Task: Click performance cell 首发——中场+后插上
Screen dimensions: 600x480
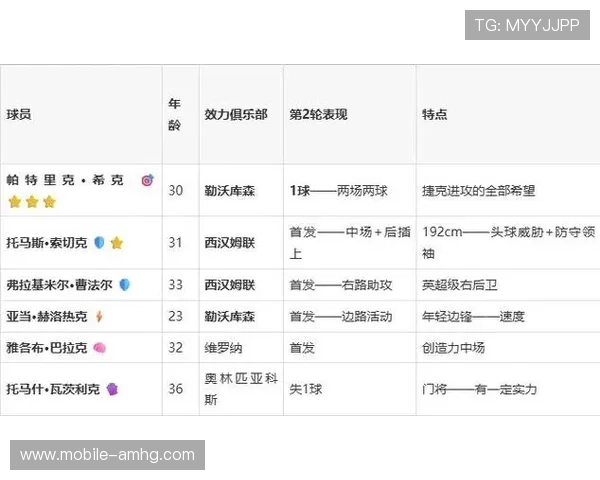Action: pyautogui.click(x=350, y=243)
